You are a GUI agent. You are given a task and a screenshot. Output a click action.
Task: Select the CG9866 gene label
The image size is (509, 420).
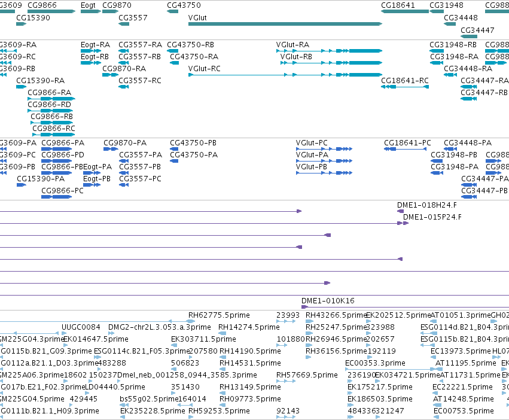[42, 5]
